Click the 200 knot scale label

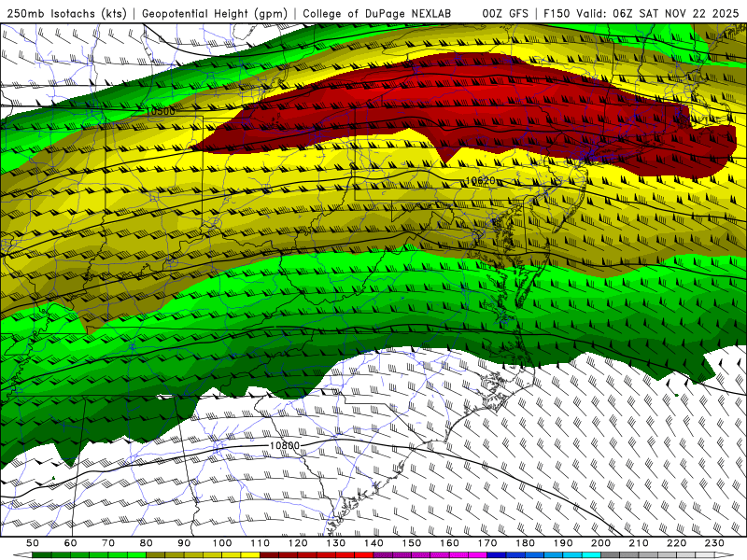click(x=600, y=543)
